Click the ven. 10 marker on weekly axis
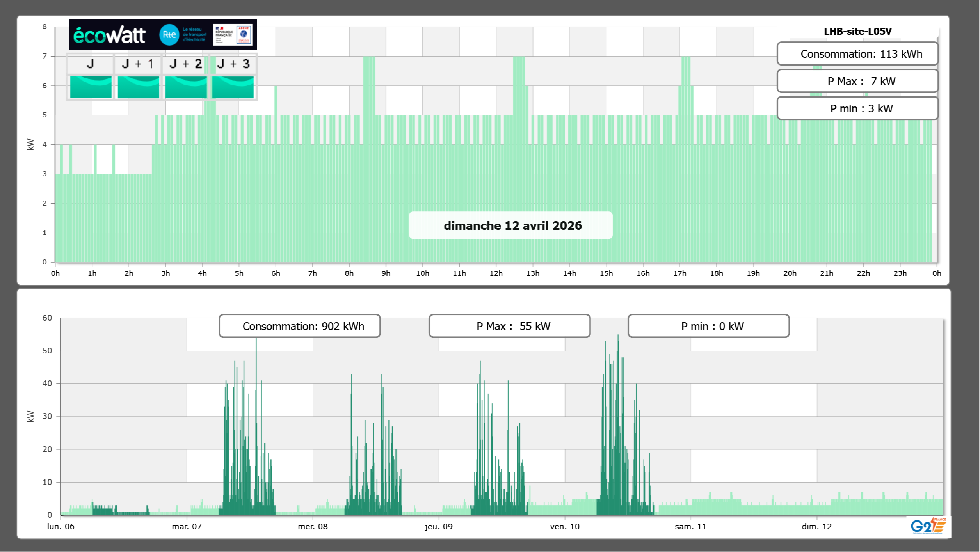 point(564,526)
